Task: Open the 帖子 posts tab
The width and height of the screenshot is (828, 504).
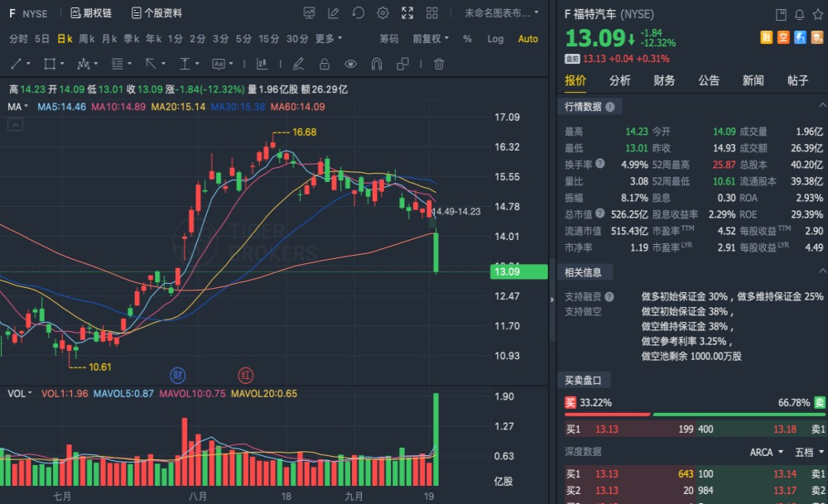Action: coord(797,80)
